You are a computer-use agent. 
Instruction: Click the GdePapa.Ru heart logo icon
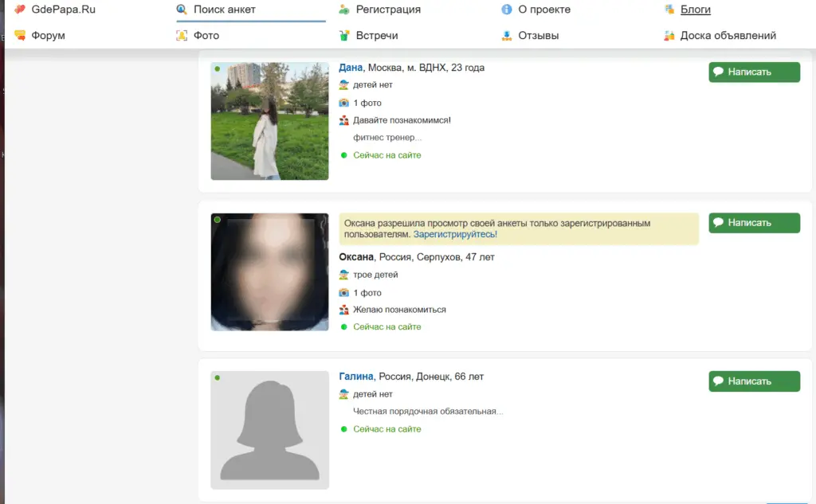[x=20, y=10]
